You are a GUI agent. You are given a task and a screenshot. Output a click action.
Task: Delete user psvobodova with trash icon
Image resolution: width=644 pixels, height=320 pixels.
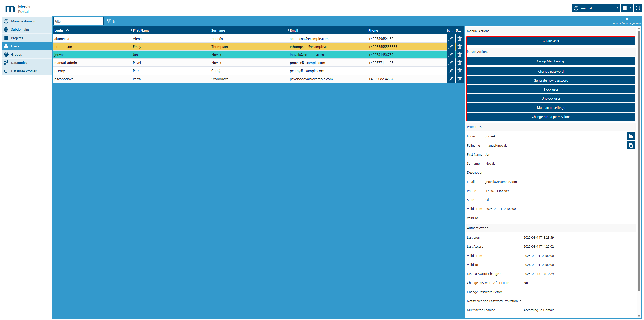460,79
